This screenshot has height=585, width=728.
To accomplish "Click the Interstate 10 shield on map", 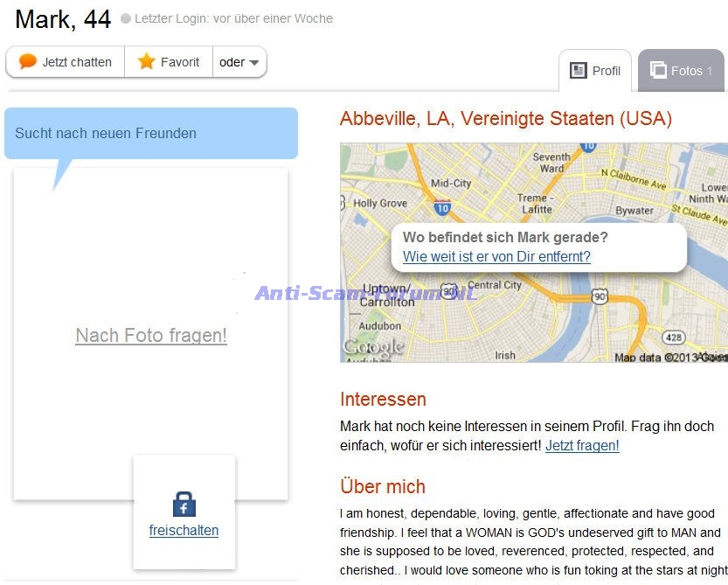I will point(442,208).
